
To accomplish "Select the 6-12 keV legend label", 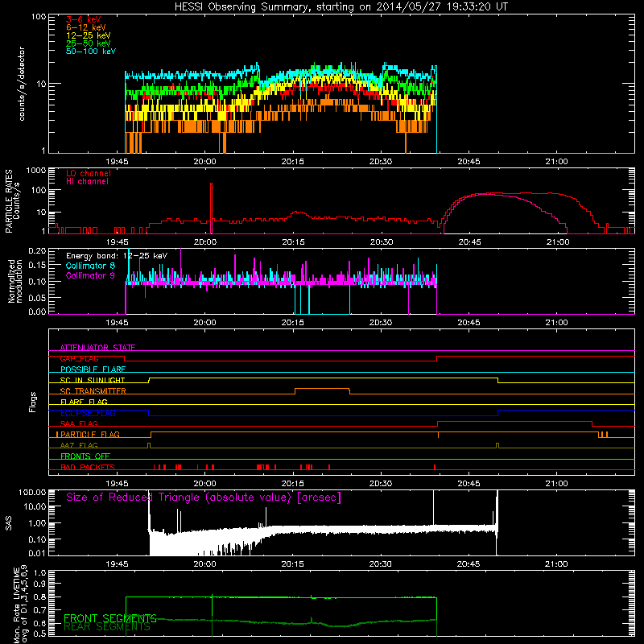I will [x=86, y=27].
